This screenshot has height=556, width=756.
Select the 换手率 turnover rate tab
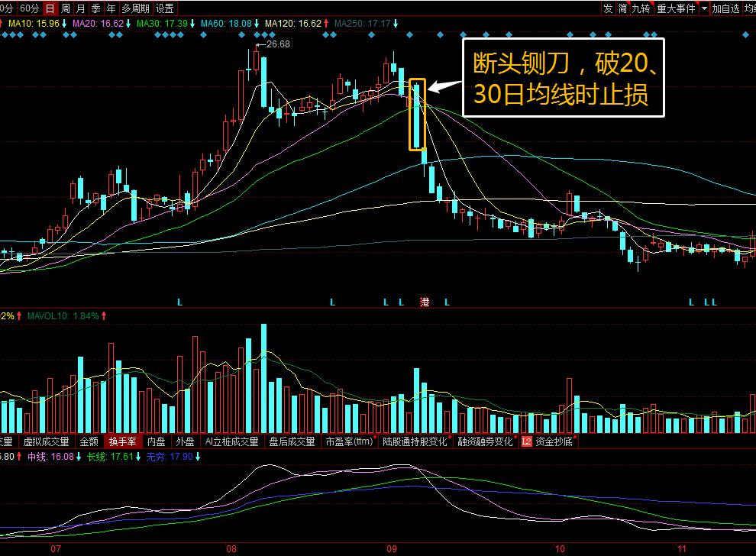(x=122, y=441)
